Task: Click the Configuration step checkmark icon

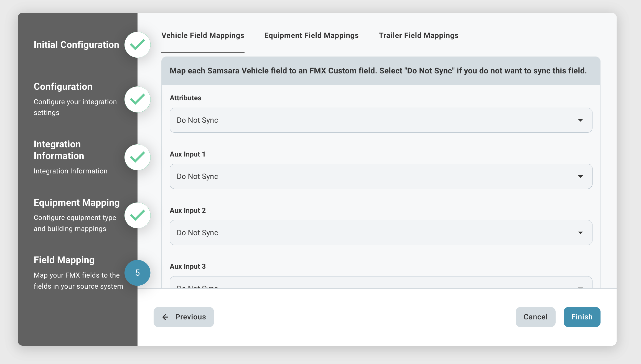Action: [137, 99]
